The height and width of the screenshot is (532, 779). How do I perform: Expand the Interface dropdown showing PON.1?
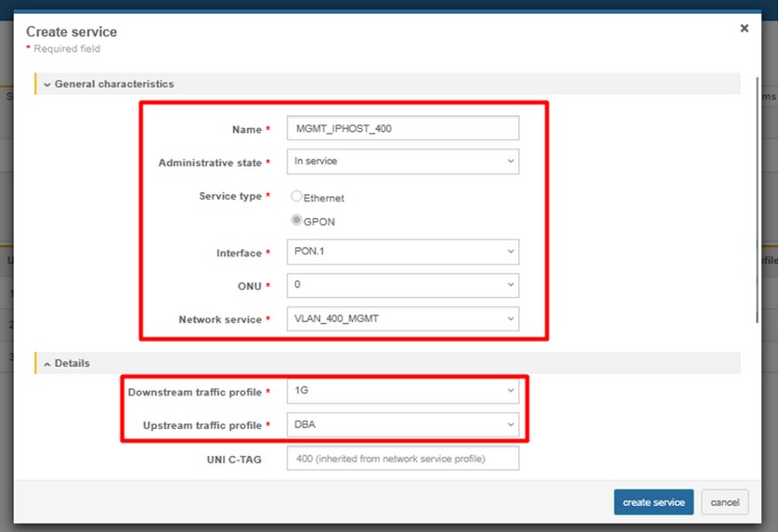[402, 252]
